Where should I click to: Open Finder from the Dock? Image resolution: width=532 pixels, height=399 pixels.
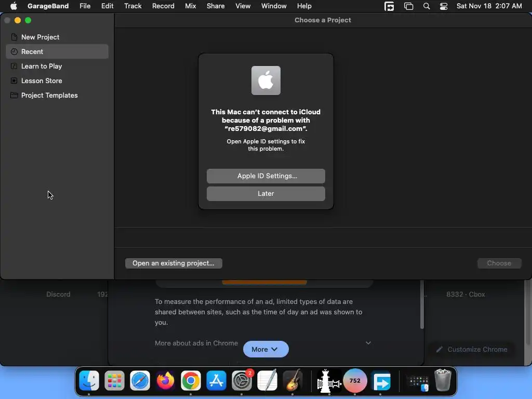pos(89,381)
